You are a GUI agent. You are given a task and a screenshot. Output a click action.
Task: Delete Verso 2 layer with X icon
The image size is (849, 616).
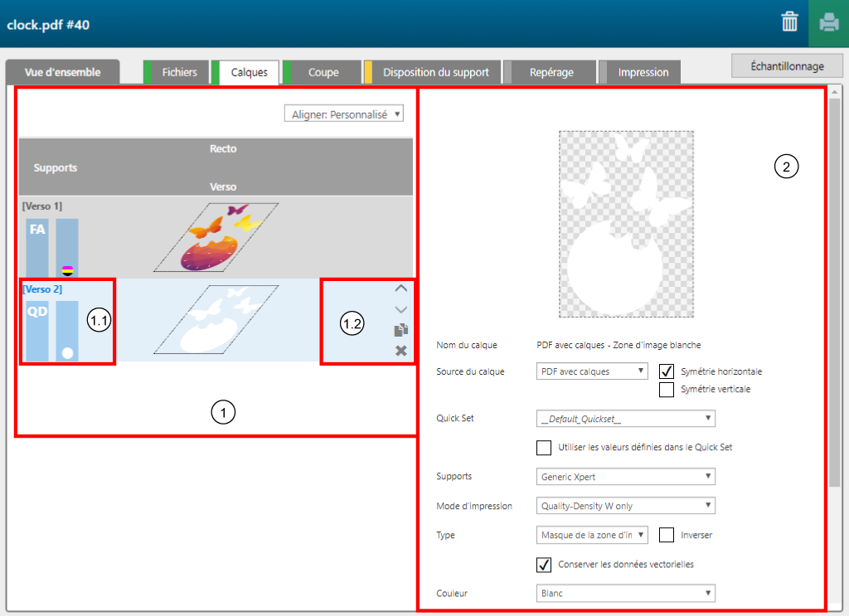click(400, 351)
